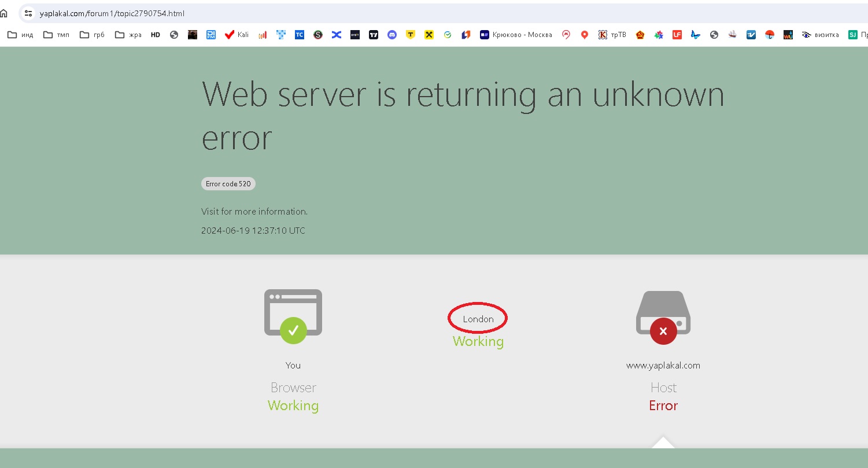Open the Discord bookmark
868x468 pixels.
[x=392, y=35]
